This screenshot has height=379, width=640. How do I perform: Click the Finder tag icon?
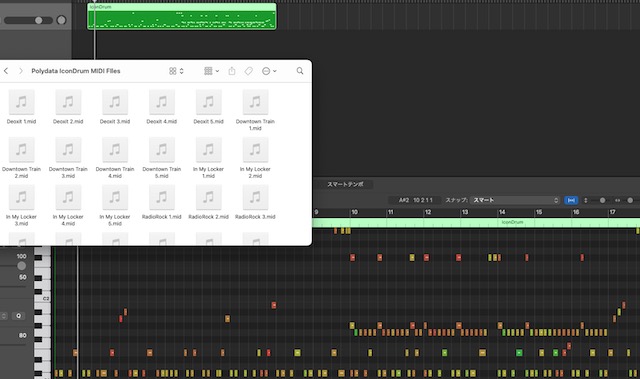tap(249, 71)
